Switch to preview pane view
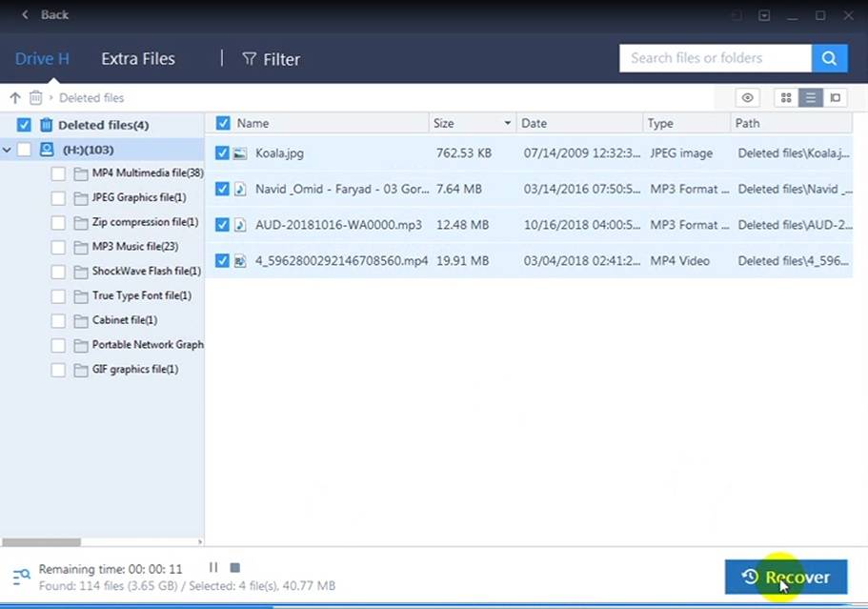The height and width of the screenshot is (609, 868). pyautogui.click(x=836, y=98)
